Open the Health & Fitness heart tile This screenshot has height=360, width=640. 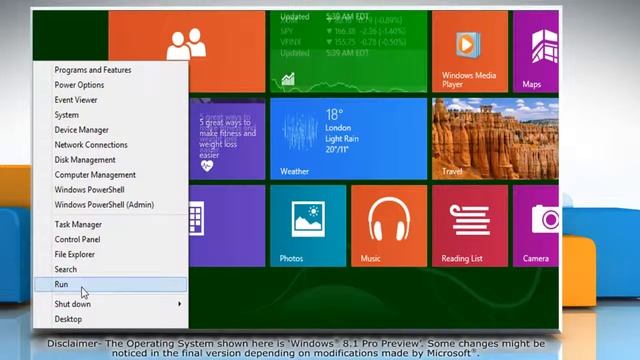pos(227,139)
